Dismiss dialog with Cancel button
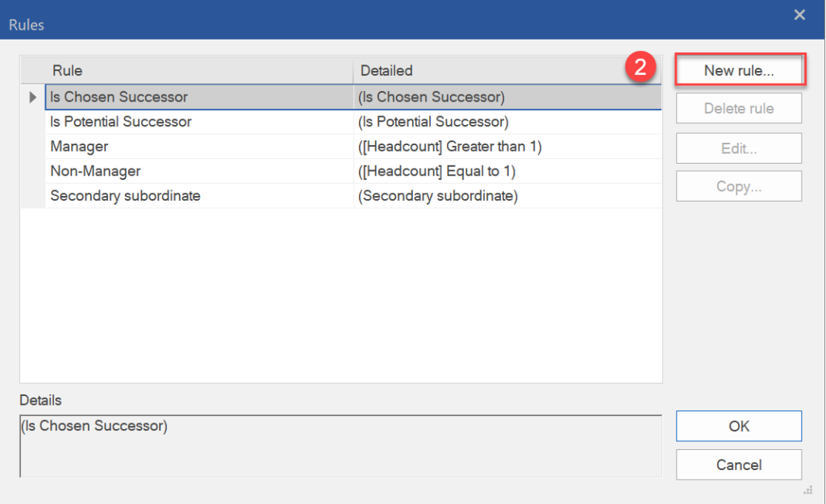 pos(739,464)
